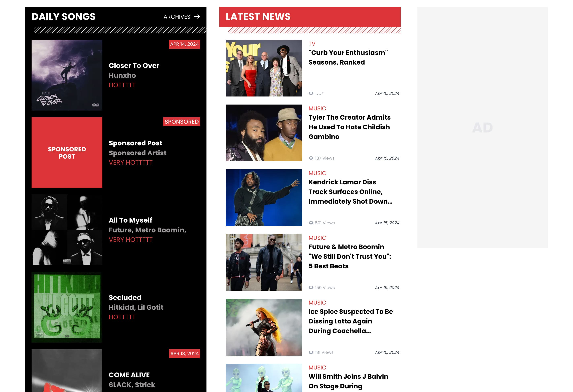Image resolution: width=573 pixels, height=392 pixels.
Task: Open the ARCHIVES link
Action: click(x=177, y=17)
